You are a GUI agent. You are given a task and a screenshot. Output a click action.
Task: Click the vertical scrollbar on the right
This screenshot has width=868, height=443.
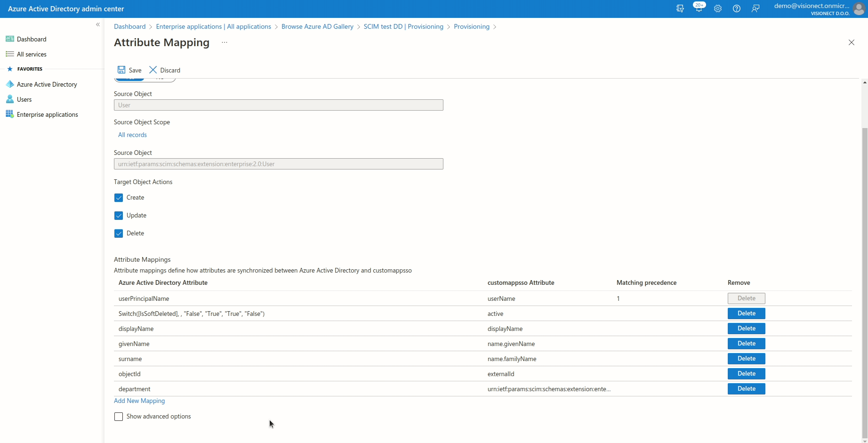864,282
